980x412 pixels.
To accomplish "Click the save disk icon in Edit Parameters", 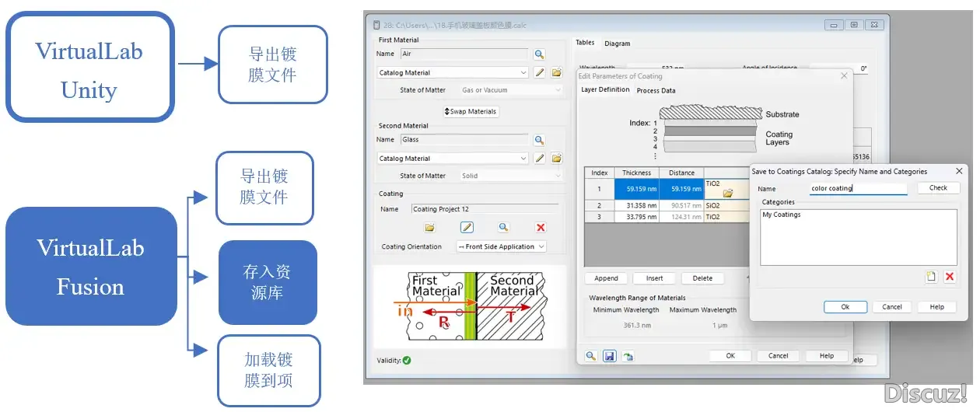I will pos(610,356).
